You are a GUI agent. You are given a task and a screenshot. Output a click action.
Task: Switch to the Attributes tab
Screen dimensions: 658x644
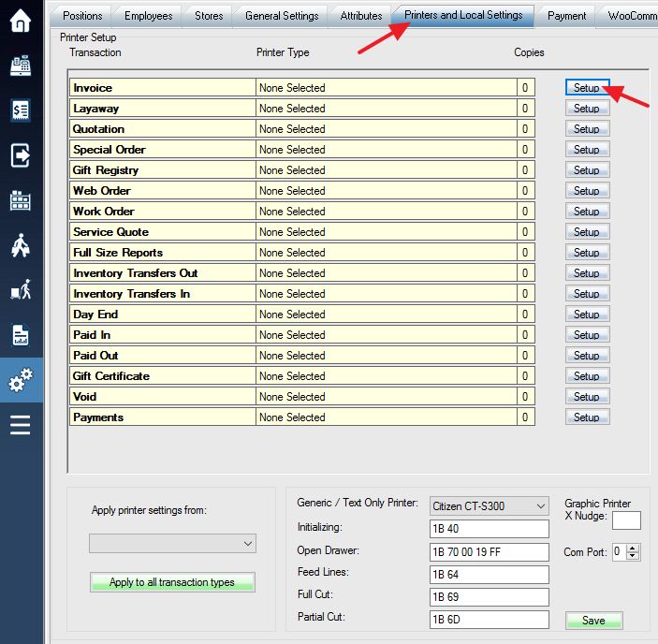click(361, 16)
